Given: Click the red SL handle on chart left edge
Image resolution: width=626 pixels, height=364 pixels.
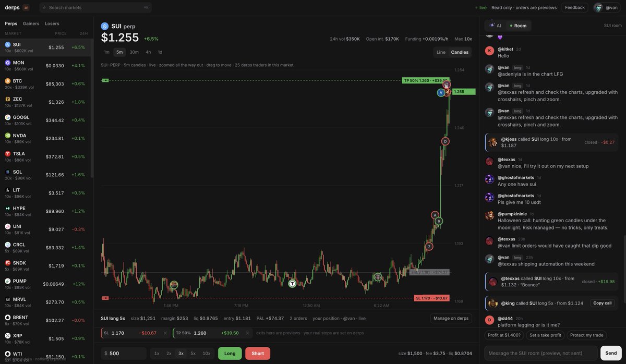Looking at the screenshot, I should pyautogui.click(x=105, y=298).
